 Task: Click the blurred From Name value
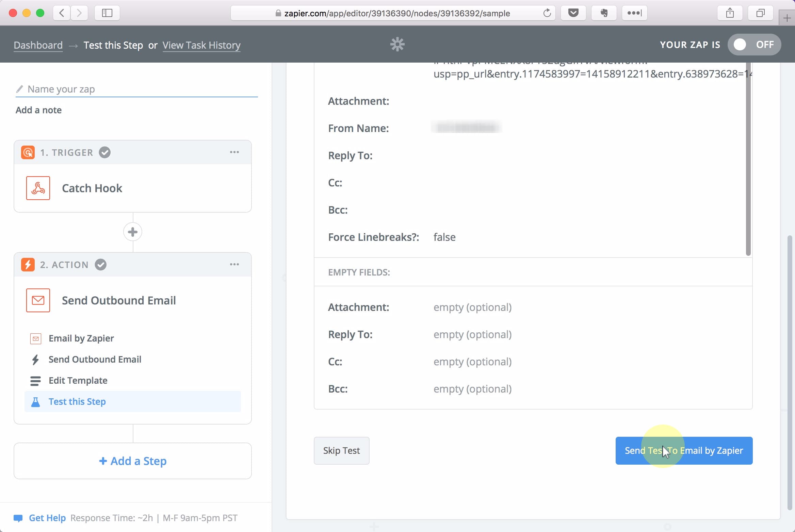[x=466, y=128]
